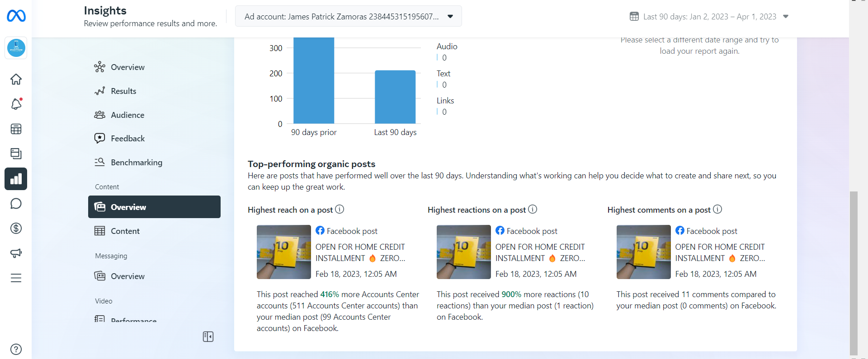Open the Monetization dollar icon

coord(16,228)
